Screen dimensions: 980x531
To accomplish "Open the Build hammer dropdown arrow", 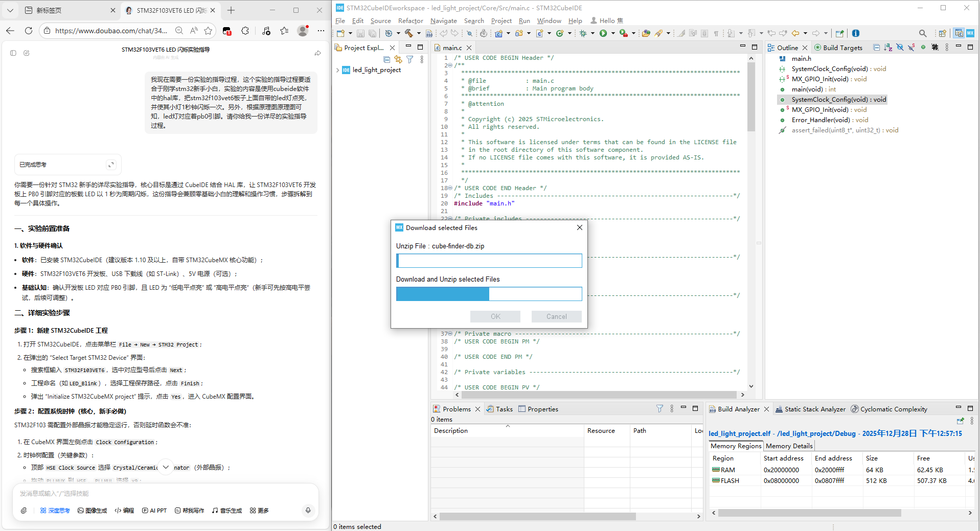I will click(x=419, y=33).
